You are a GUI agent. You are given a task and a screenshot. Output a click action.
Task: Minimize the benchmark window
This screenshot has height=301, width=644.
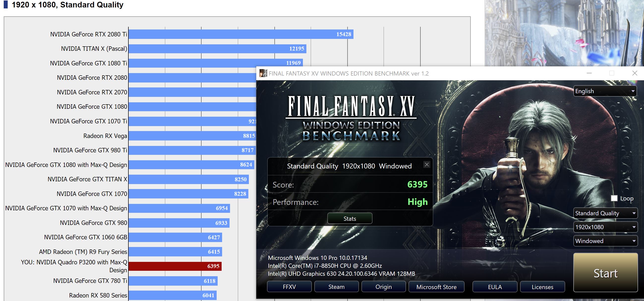[589, 73]
